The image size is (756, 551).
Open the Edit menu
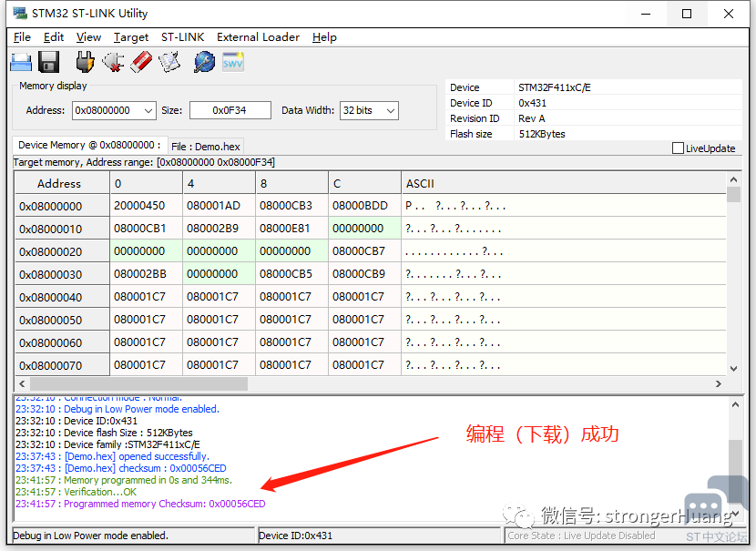[x=54, y=37]
